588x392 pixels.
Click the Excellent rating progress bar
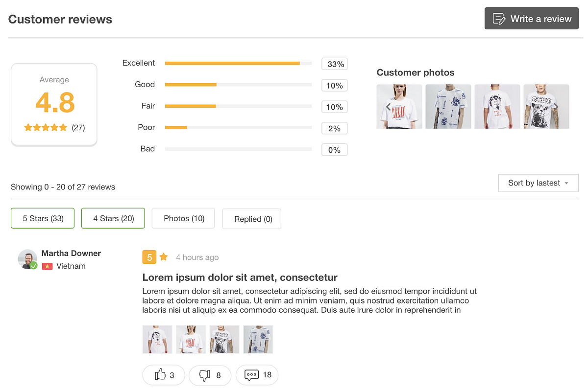click(x=238, y=63)
